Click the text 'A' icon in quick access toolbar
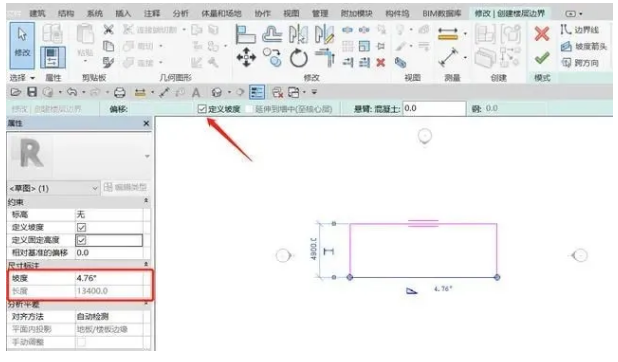This screenshot has height=362, width=618. click(195, 93)
